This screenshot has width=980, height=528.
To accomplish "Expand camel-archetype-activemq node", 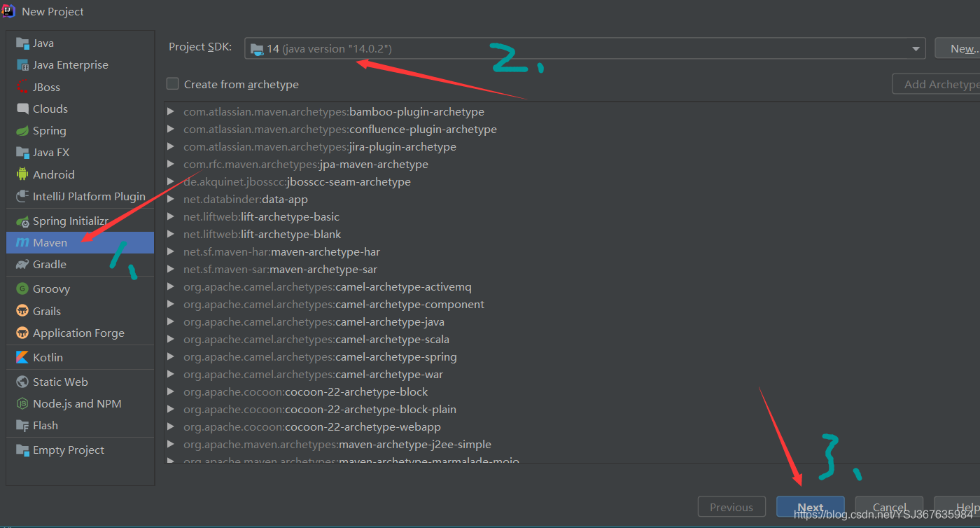I will coord(170,286).
